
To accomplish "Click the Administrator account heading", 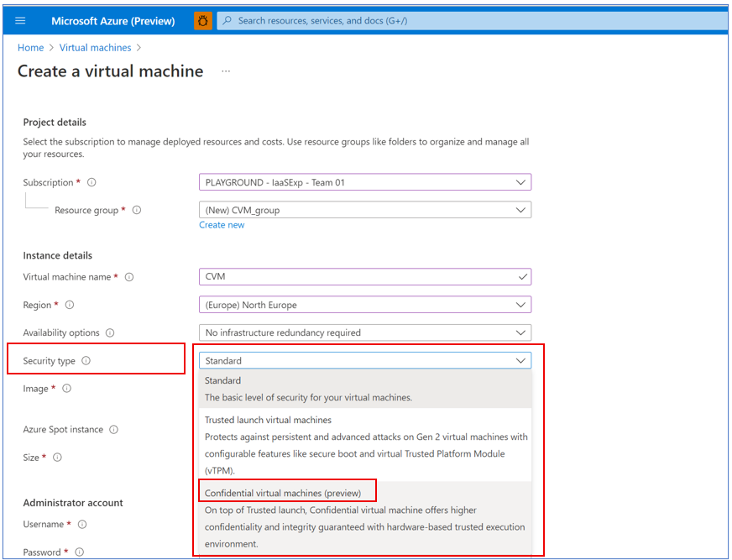I will point(73,503).
